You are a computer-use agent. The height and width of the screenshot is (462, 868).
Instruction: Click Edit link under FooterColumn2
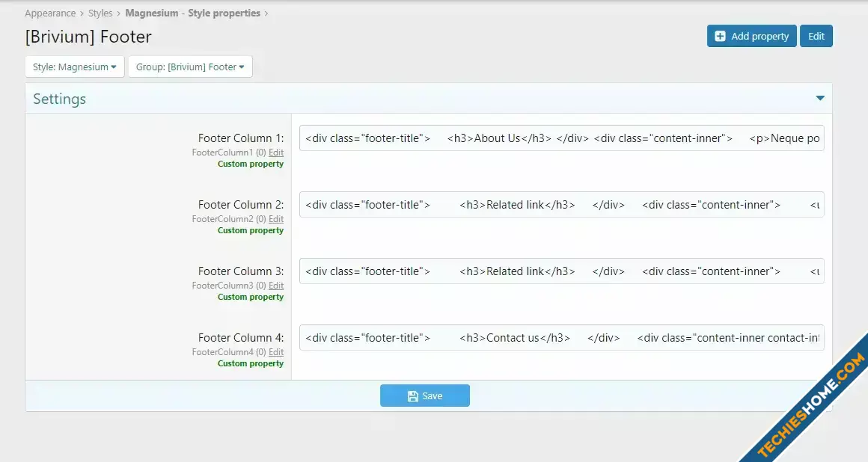tap(275, 218)
